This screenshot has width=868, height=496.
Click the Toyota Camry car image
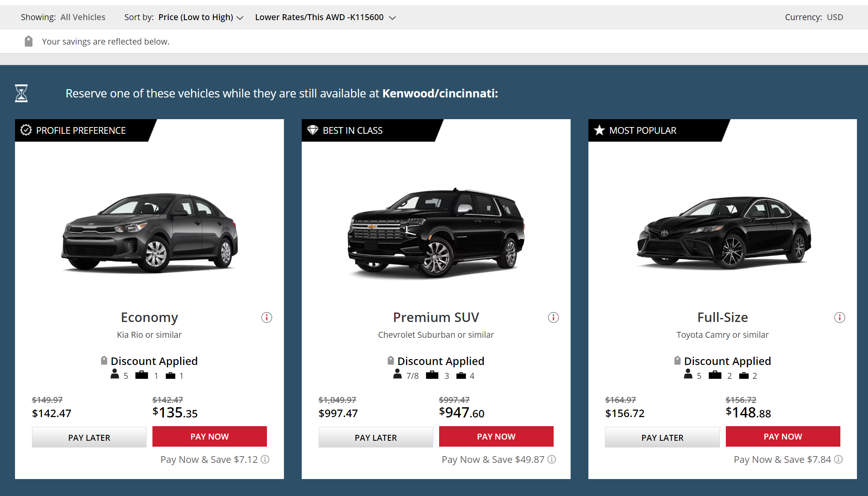pos(723,233)
